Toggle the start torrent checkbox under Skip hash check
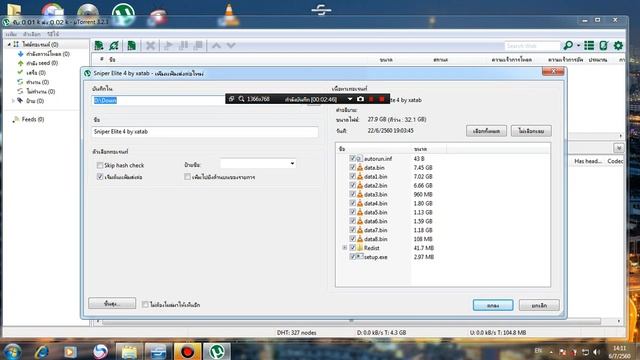The width and height of the screenshot is (640, 360). (100, 177)
